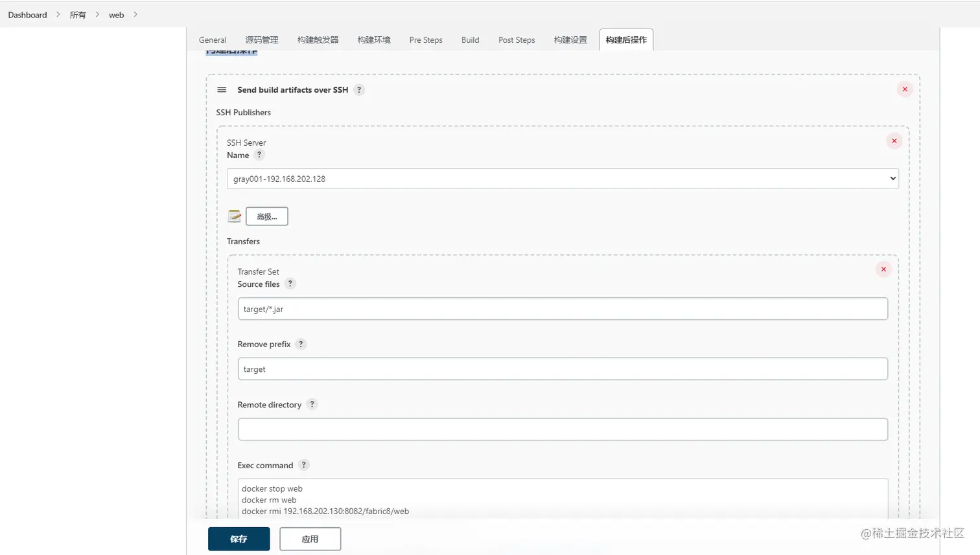Expand breadcrumb chevron after web
Viewport: 980px width, 555px height.
pos(135,14)
